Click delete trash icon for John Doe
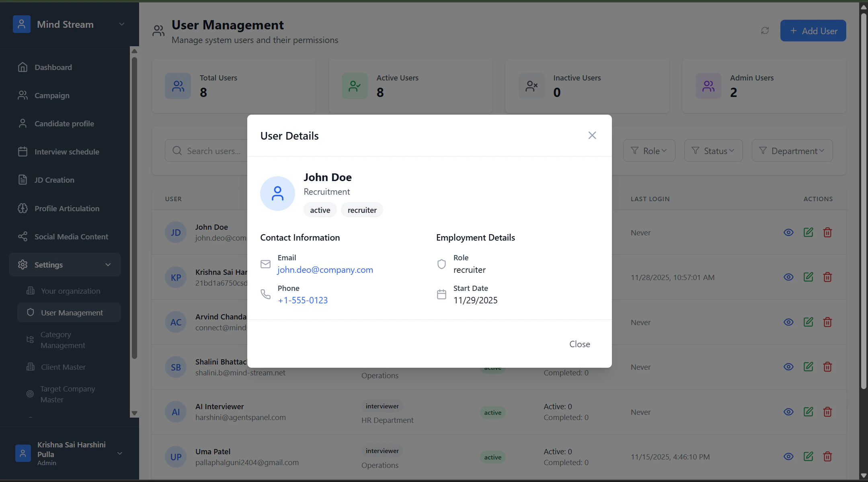 pyautogui.click(x=827, y=233)
